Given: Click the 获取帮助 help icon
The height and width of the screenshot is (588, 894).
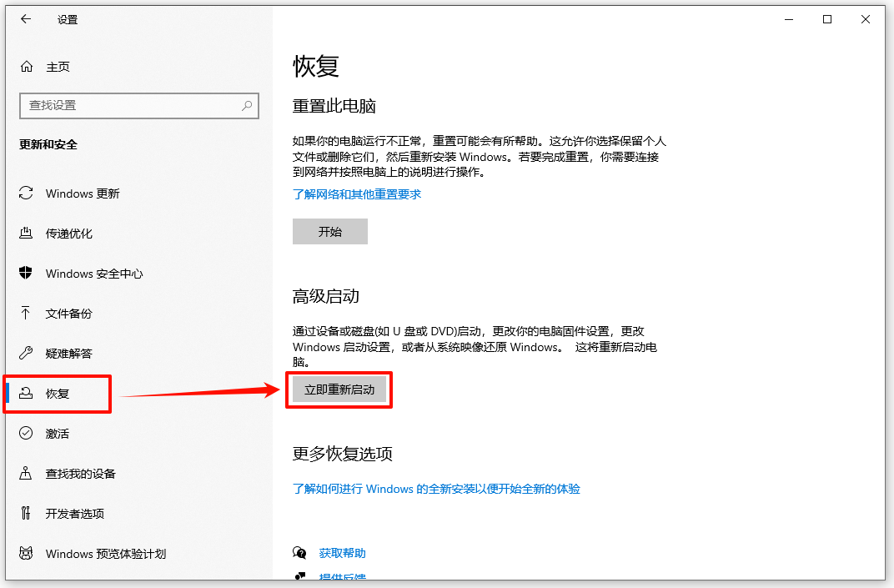Looking at the screenshot, I should [299, 552].
